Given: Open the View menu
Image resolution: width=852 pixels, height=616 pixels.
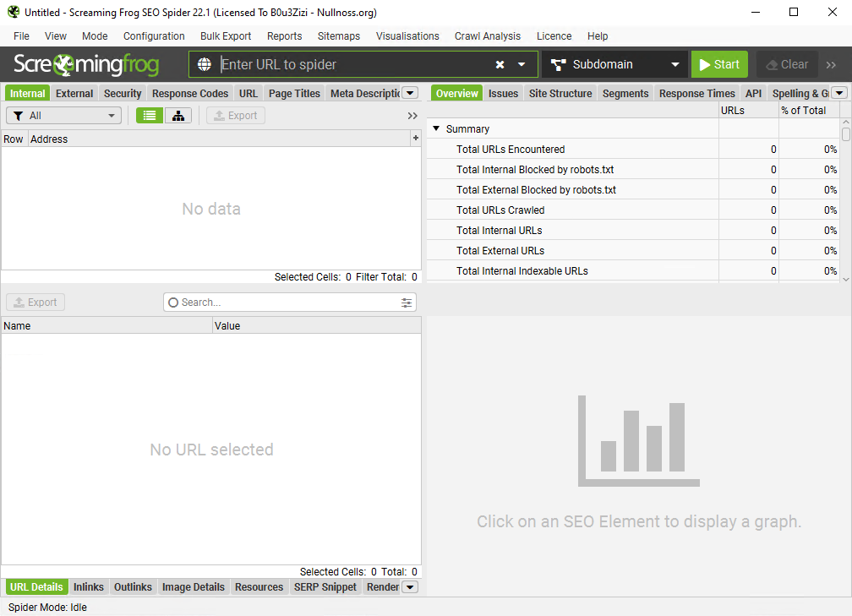Looking at the screenshot, I should pos(56,35).
